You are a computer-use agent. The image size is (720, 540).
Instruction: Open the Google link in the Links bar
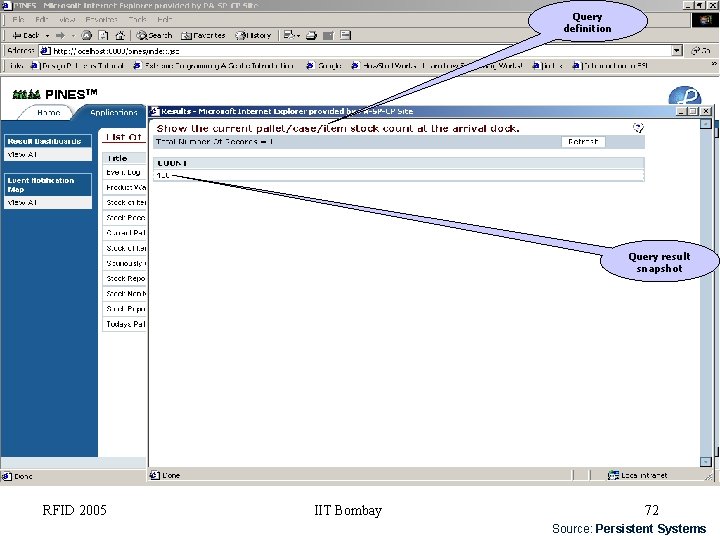click(324, 66)
